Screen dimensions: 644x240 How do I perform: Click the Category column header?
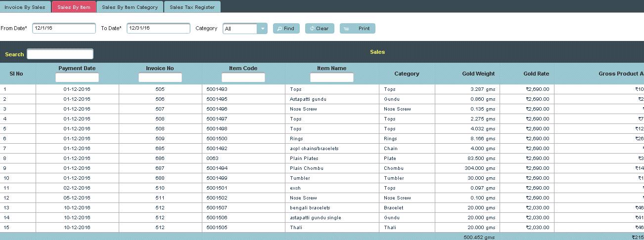point(407,74)
